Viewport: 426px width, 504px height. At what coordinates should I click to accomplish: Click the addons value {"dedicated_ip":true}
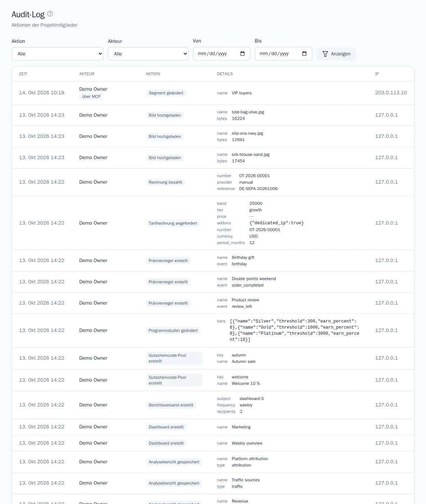[277, 223]
